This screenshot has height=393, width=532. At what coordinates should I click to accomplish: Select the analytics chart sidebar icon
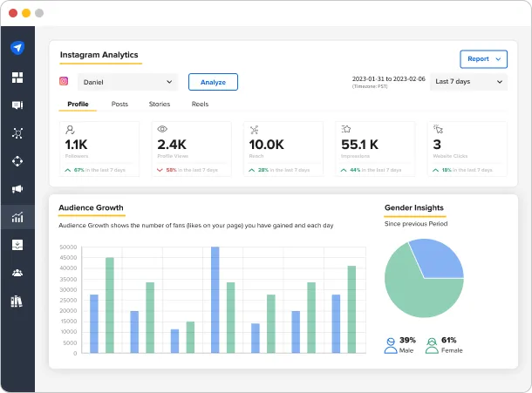tap(17, 217)
